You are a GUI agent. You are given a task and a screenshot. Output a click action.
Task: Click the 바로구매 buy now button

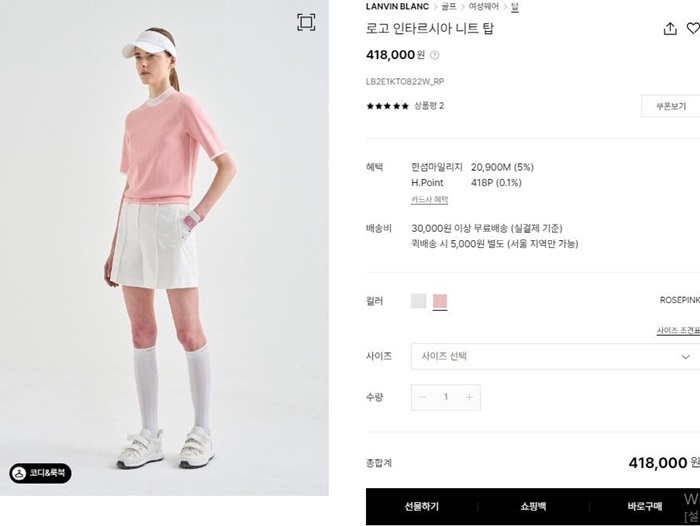(645, 506)
